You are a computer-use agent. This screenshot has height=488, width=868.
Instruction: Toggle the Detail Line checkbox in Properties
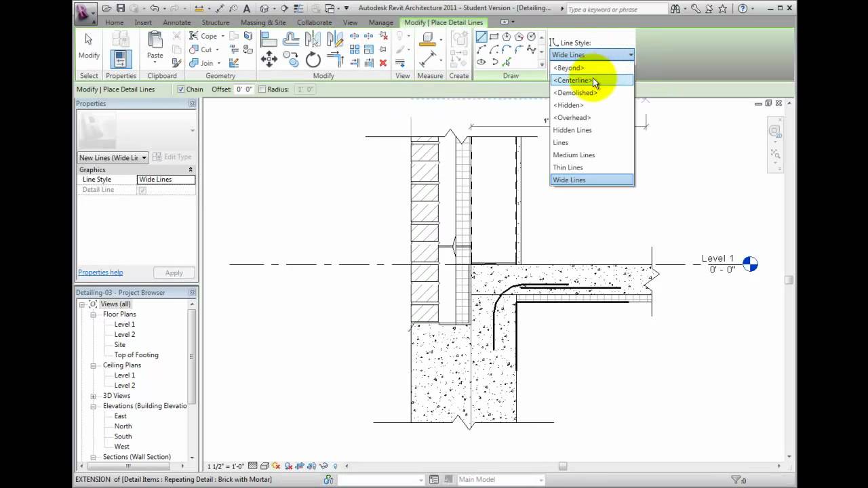point(142,190)
